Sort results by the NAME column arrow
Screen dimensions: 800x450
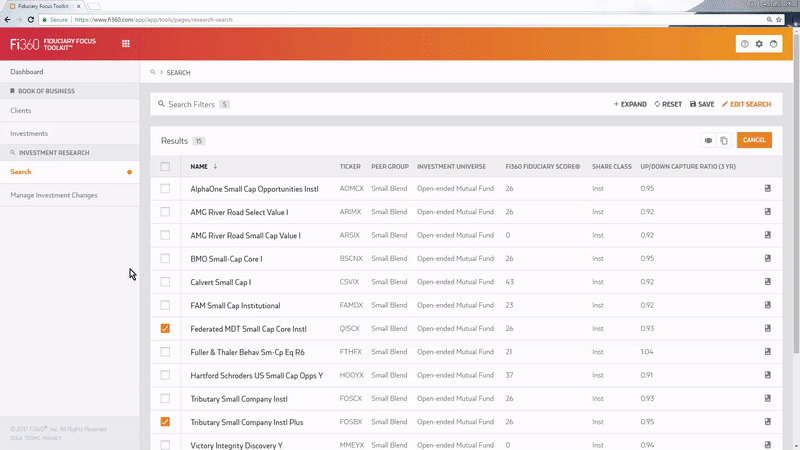click(215, 166)
